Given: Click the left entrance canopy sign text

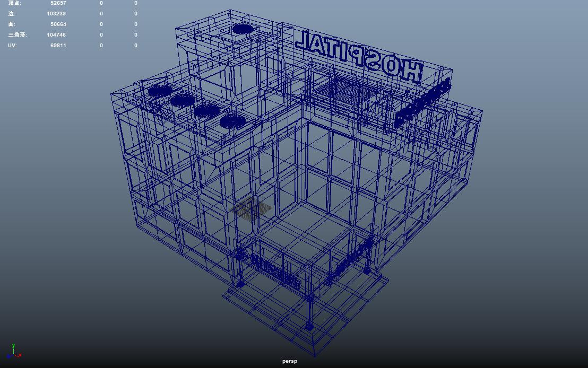Looking at the screenshot, I should click(275, 270).
